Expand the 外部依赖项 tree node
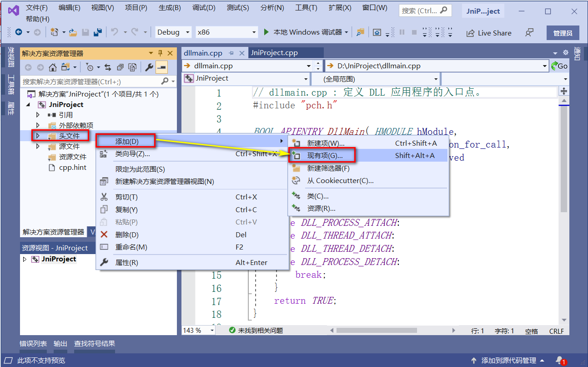This screenshot has width=588, height=367. [x=38, y=125]
